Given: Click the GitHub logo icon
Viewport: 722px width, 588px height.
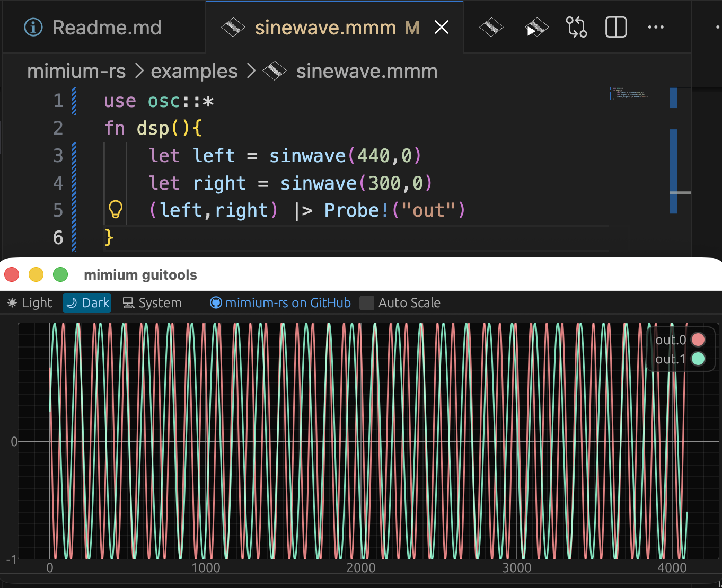Looking at the screenshot, I should (216, 303).
